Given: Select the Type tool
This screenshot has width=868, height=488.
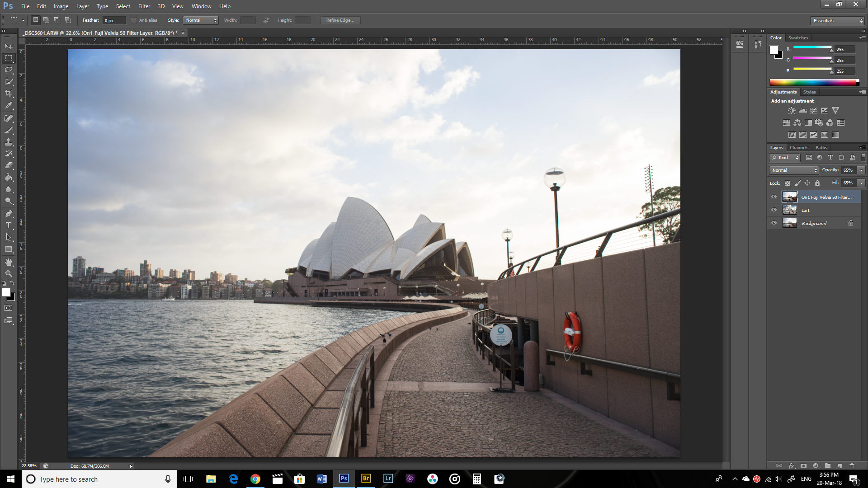Looking at the screenshot, I should point(9,225).
